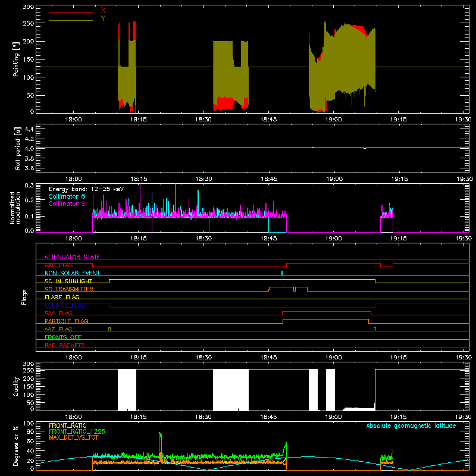Click the 4.0 tick on Roll period axis
The width and height of the screenshot is (476, 476).
pyautogui.click(x=29, y=148)
